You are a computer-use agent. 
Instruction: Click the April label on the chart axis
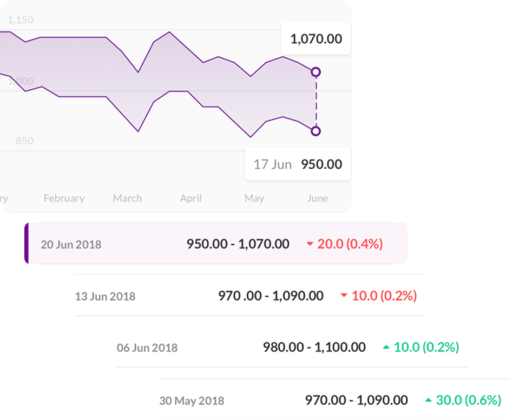(x=190, y=198)
